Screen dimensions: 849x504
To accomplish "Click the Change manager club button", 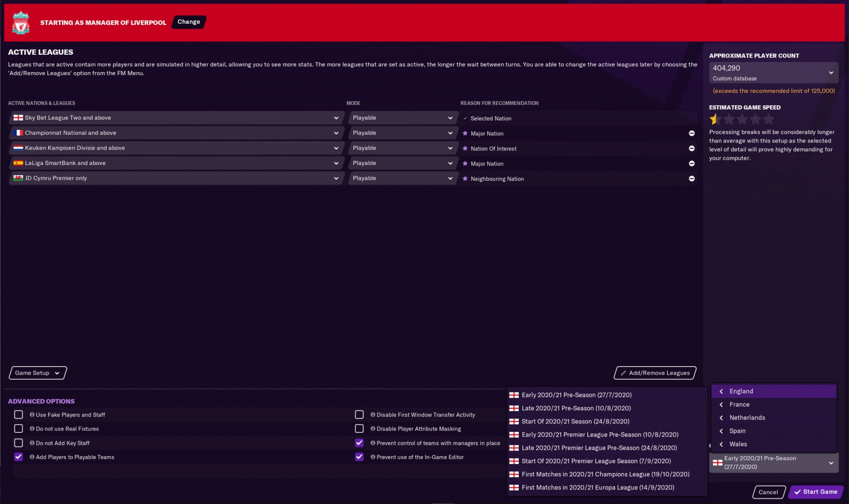I will pyautogui.click(x=188, y=22).
